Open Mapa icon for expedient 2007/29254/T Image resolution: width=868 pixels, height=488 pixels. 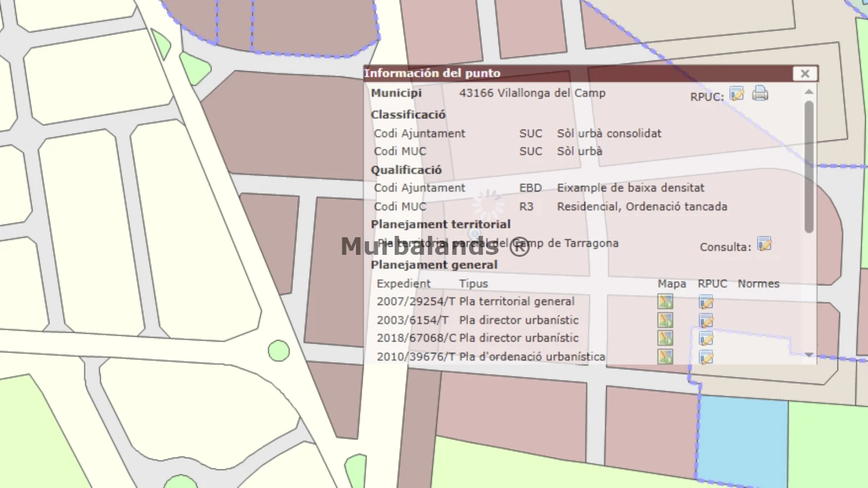point(665,302)
